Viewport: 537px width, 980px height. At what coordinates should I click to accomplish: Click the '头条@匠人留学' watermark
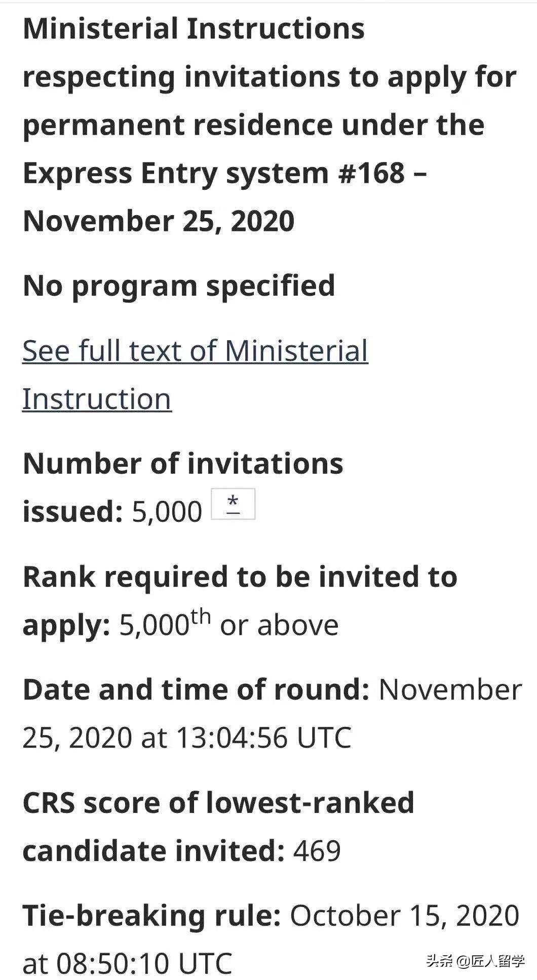(x=475, y=960)
